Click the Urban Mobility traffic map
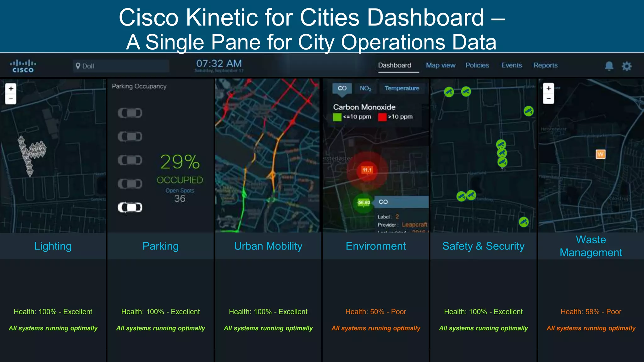This screenshot has height=362, width=644. pos(267,156)
